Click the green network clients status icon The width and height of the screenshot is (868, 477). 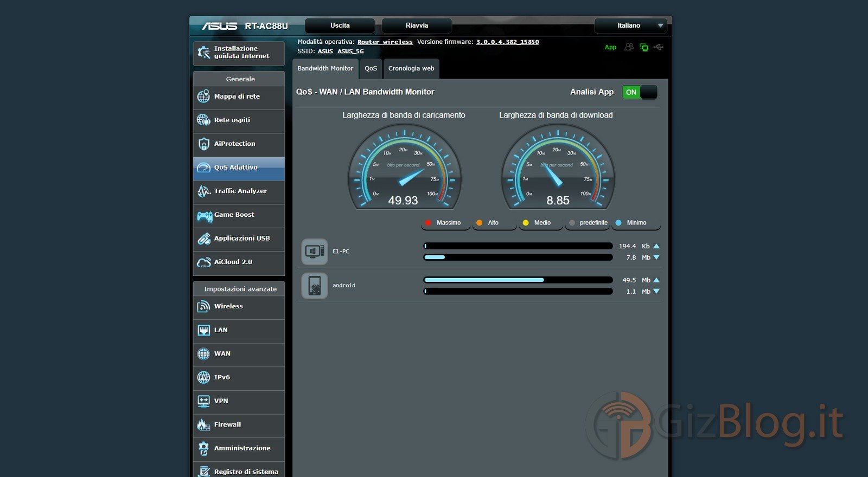point(644,47)
